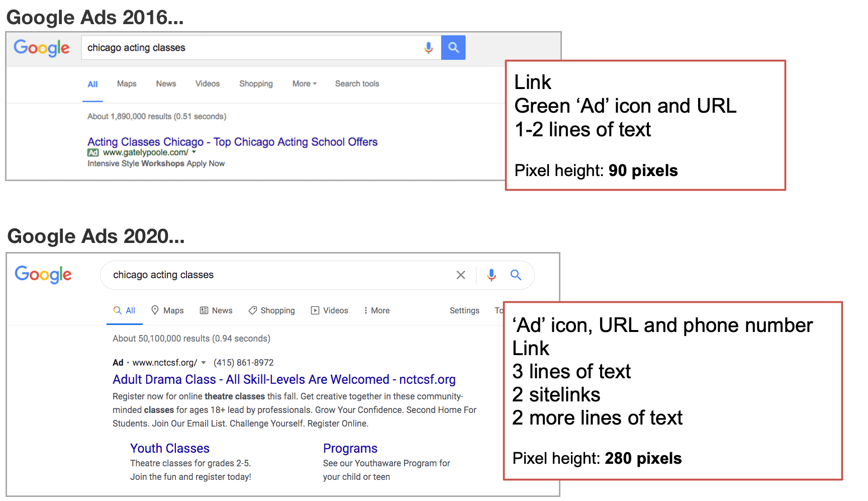The image size is (868, 501).
Task: Click 'About 1,890,000 results (0.51 seconds)' text
Action: coord(157,116)
